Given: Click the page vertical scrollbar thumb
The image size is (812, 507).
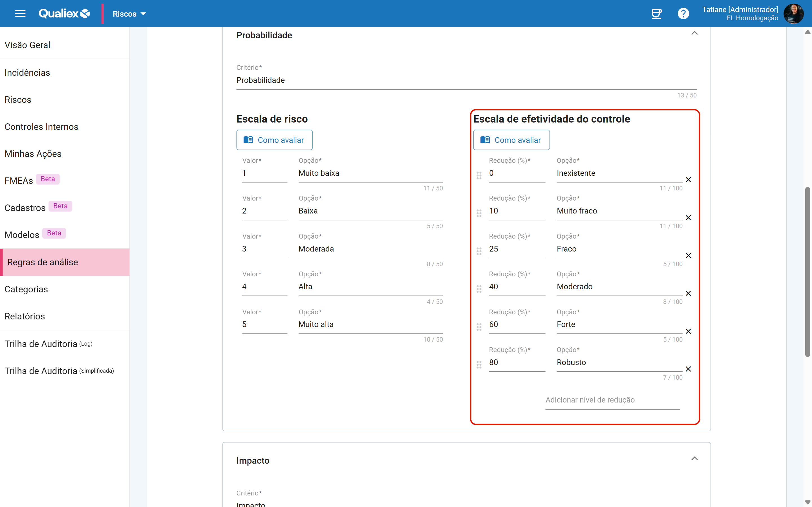Looking at the screenshot, I should (x=807, y=272).
